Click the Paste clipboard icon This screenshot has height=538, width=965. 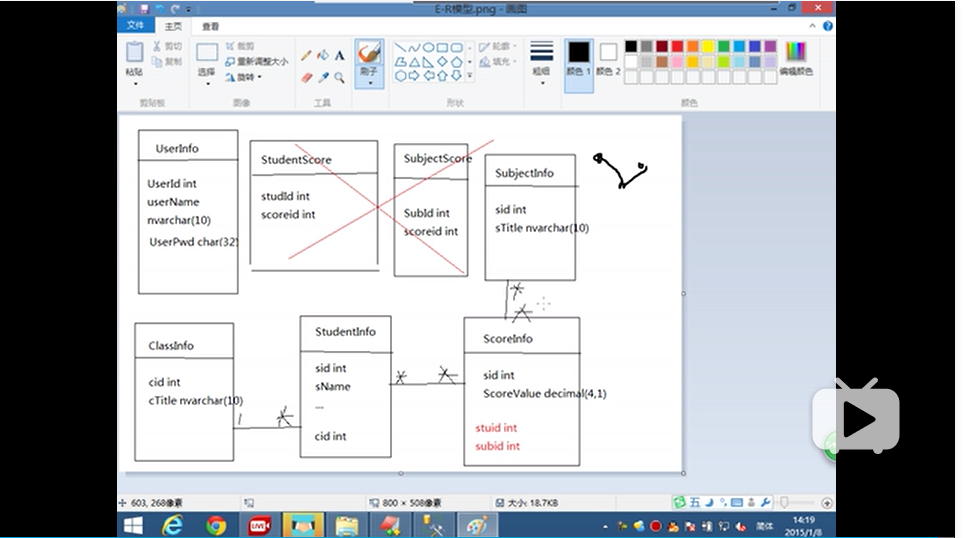tap(135, 52)
